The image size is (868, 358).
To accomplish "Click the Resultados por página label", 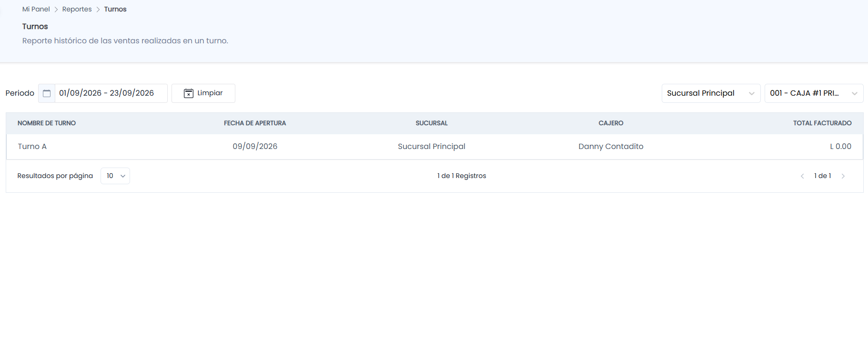I will pos(55,176).
